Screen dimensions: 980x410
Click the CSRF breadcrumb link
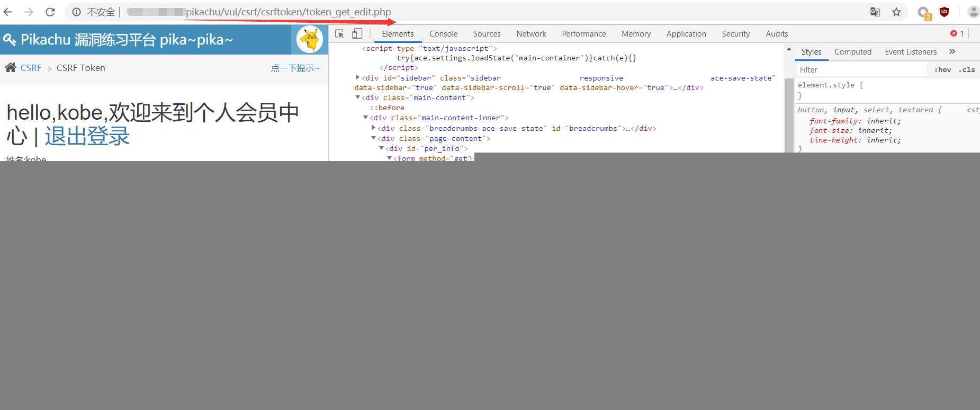pyautogui.click(x=31, y=68)
